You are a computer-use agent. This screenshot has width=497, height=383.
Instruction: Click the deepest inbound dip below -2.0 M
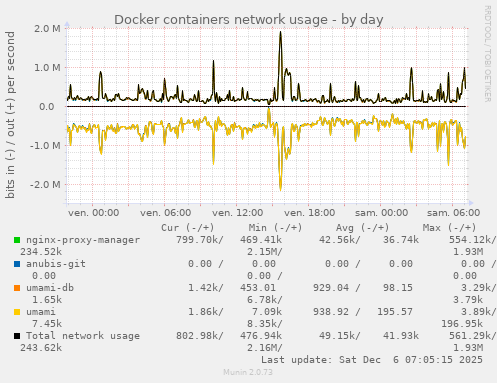[x=280, y=189]
